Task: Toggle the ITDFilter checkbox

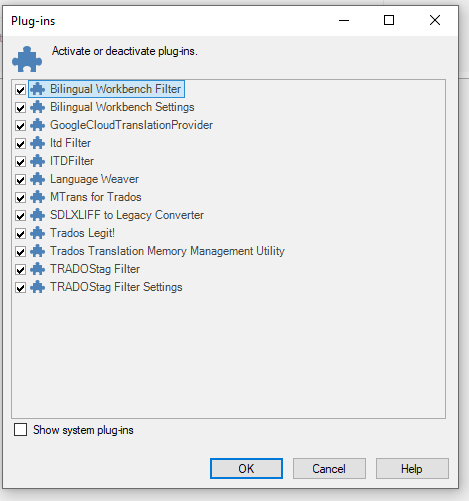Action: [20, 162]
